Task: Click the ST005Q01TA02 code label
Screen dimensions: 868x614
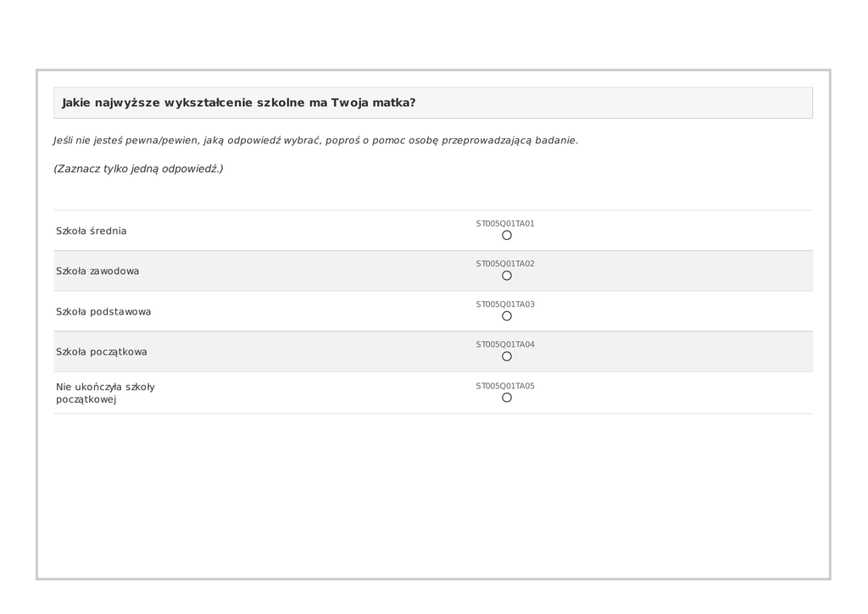Action: (x=505, y=264)
